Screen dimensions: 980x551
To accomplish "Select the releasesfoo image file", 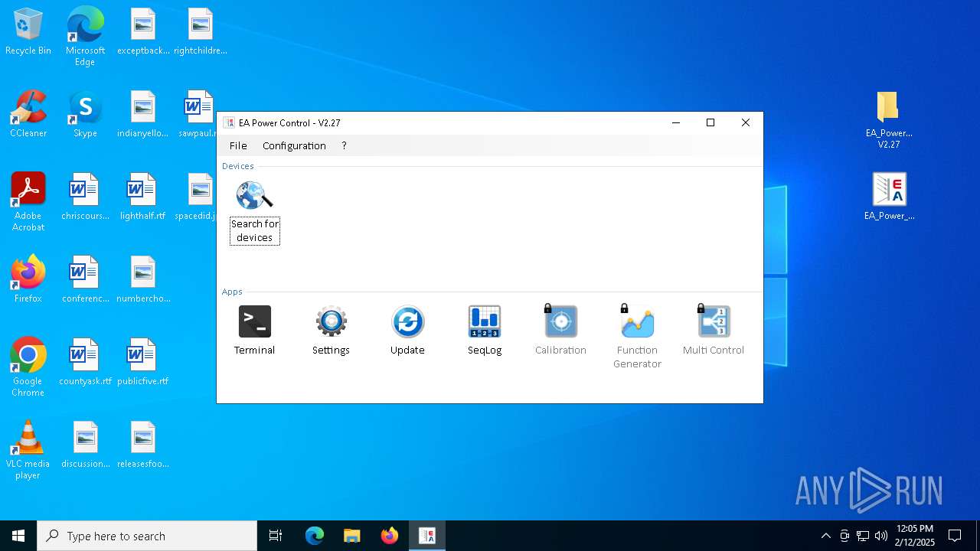I will (x=143, y=445).
